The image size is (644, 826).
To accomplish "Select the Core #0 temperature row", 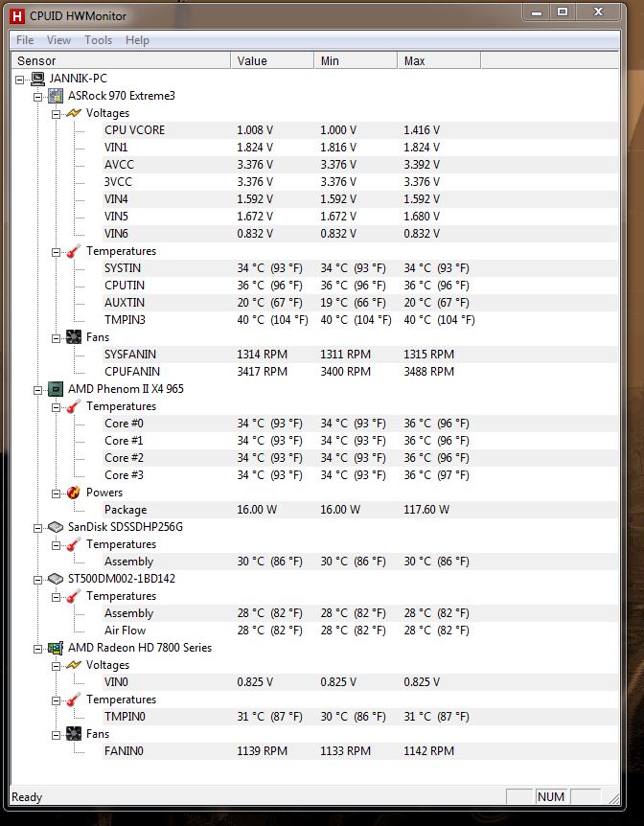I will coord(360,424).
